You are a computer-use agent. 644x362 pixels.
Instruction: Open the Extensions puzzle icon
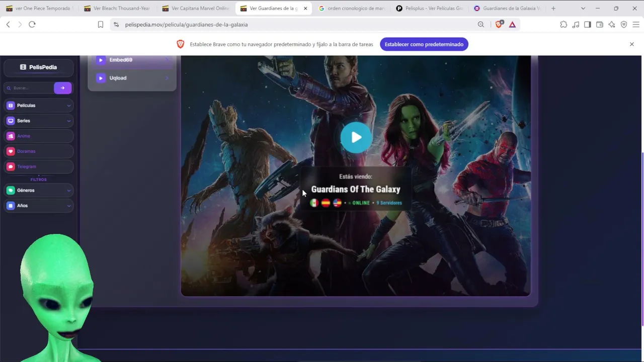point(563,25)
